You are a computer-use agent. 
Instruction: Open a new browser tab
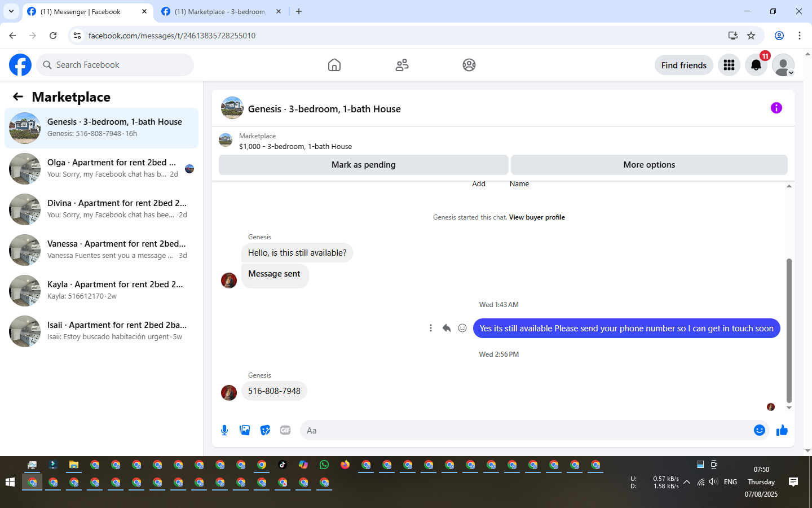point(299,11)
